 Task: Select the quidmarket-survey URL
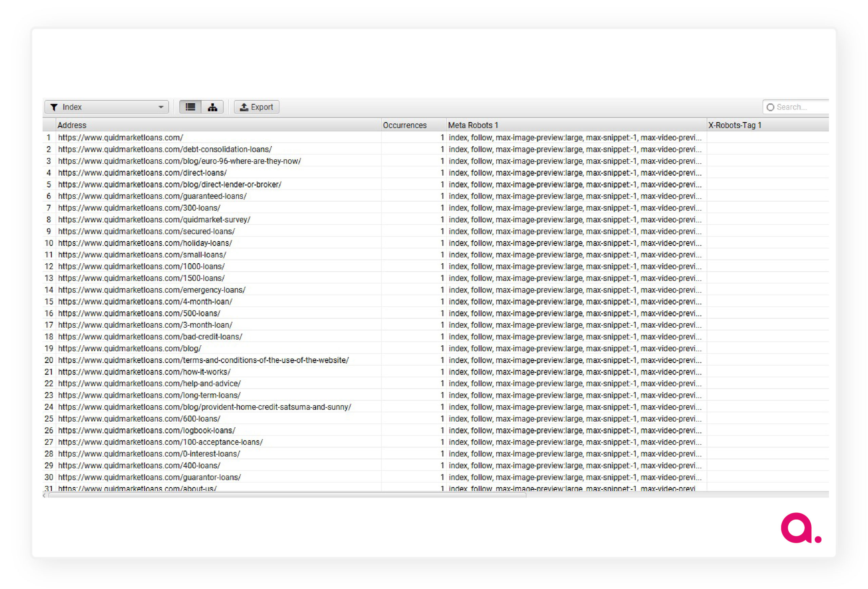(x=154, y=220)
